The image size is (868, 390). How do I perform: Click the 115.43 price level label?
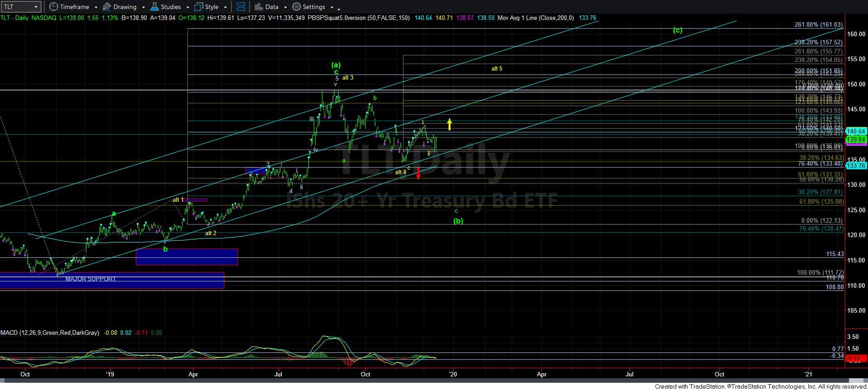click(835, 254)
